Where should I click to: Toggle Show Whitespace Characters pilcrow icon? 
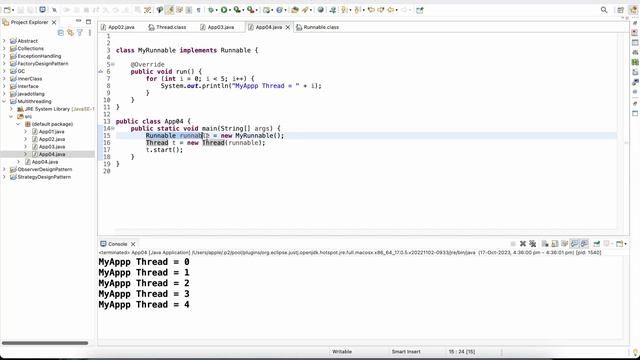coord(198,10)
